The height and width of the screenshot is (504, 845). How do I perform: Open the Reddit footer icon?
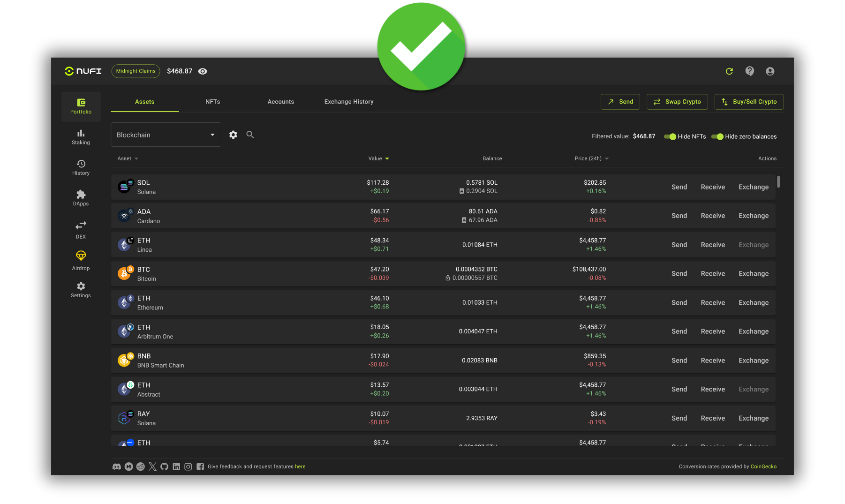coord(140,466)
